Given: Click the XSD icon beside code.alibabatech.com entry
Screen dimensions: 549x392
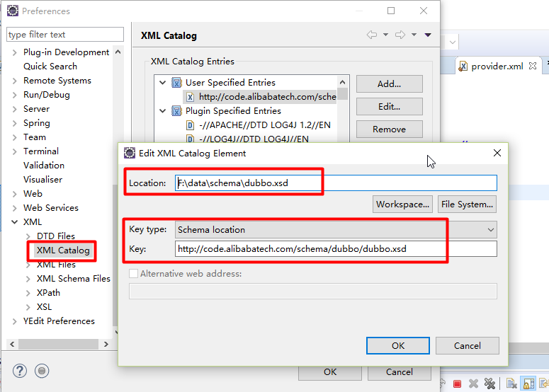Looking at the screenshot, I should [190, 97].
